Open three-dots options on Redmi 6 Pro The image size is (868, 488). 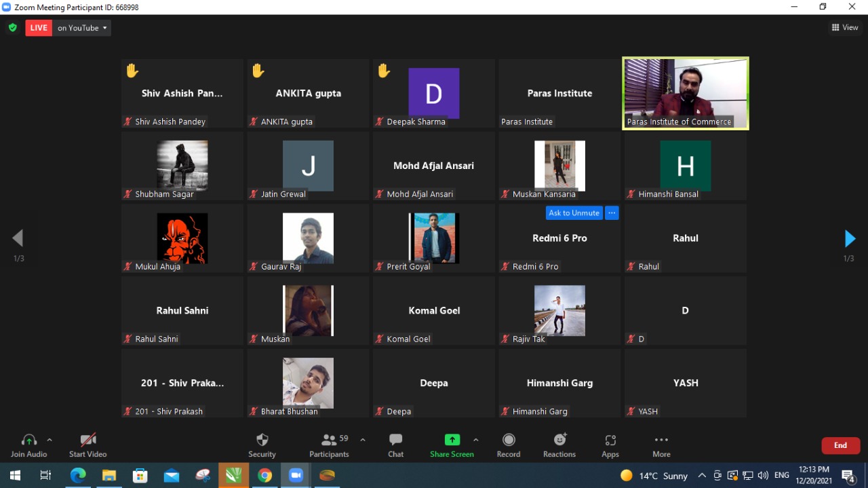(612, 213)
